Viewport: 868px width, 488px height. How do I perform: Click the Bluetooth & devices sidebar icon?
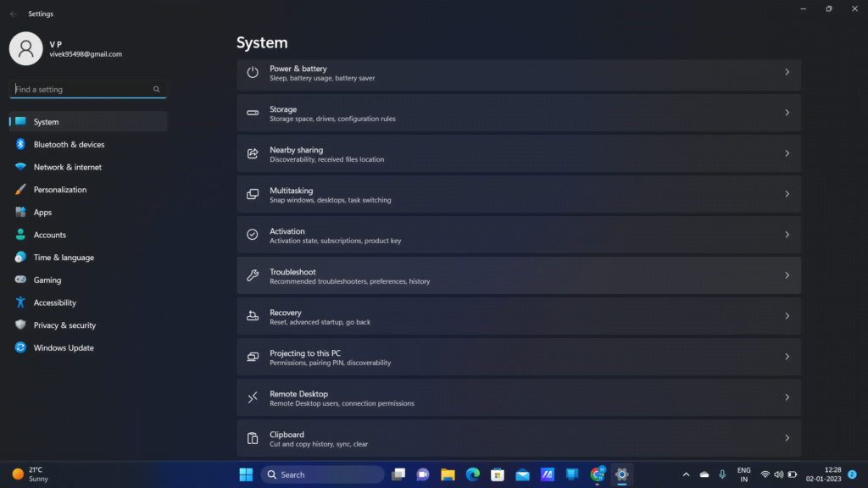(x=20, y=144)
